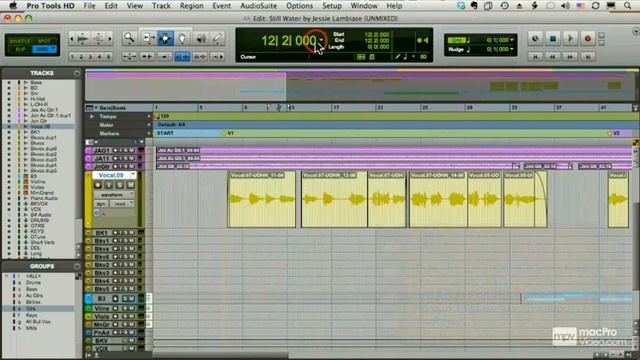The image size is (640, 360).
Task: Expand the Tempo ruler triangle
Action: [92, 117]
